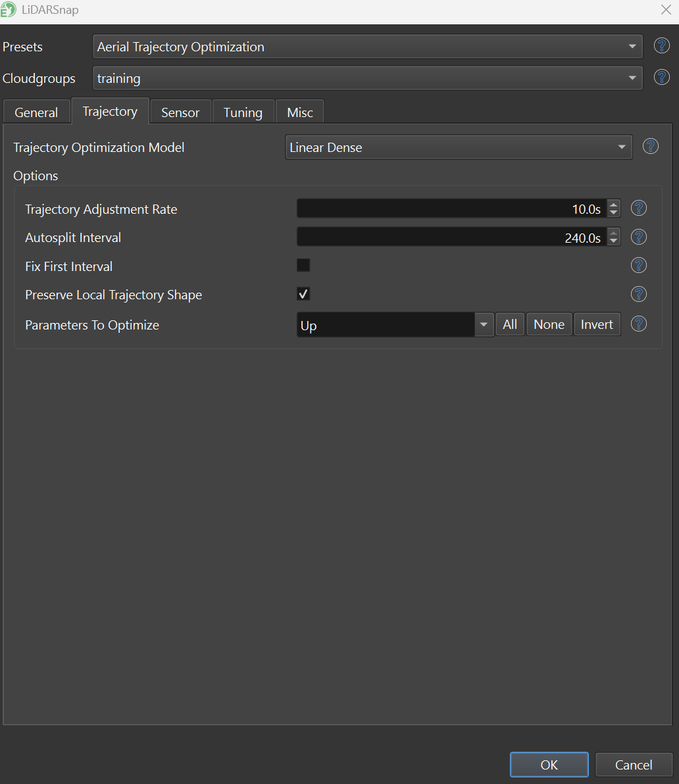
Task: Switch to the Sensor tab
Action: tap(180, 112)
